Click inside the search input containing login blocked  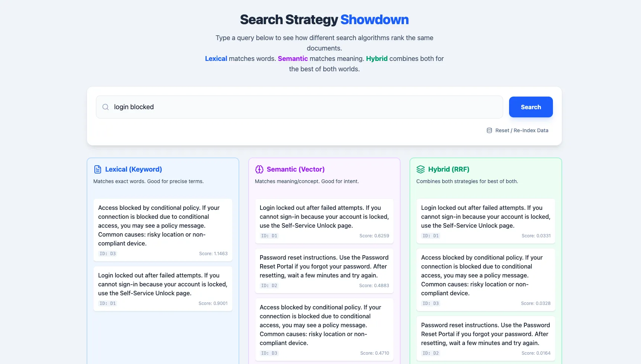[x=260, y=107]
